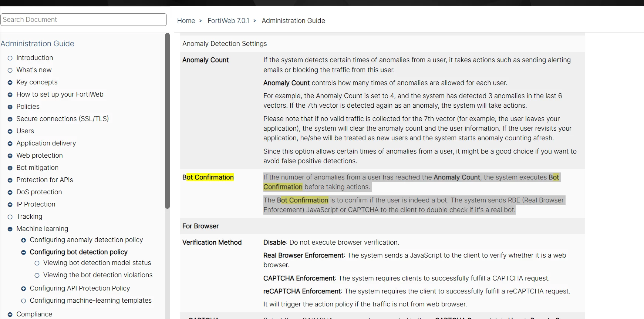Screen dimensions: 644x319
Task: Expand Bot mitigation plus icon
Action: pyautogui.click(x=10, y=168)
